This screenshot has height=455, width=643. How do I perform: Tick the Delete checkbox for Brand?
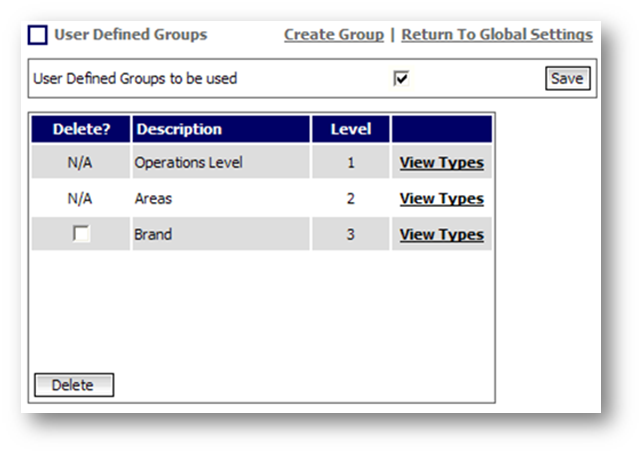click(80, 234)
